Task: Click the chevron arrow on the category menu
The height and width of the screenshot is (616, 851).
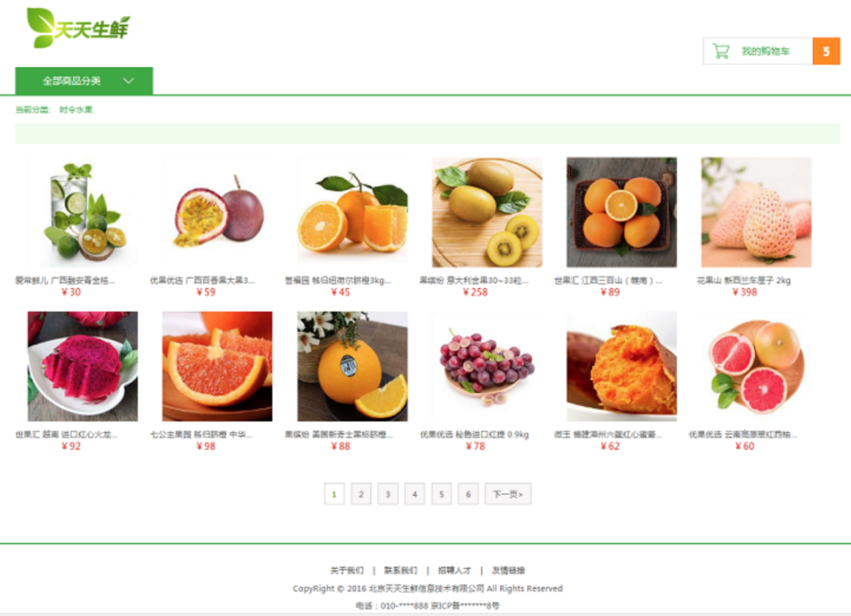Action: tap(128, 81)
